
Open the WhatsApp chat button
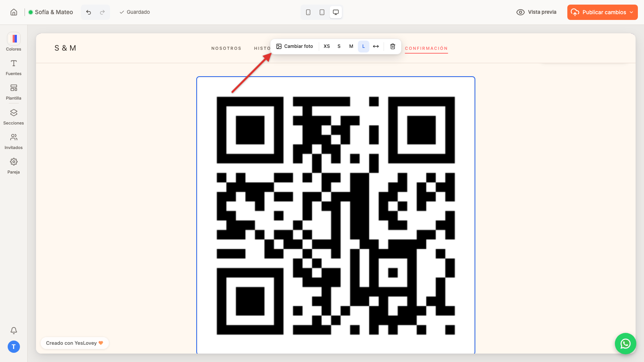626,344
